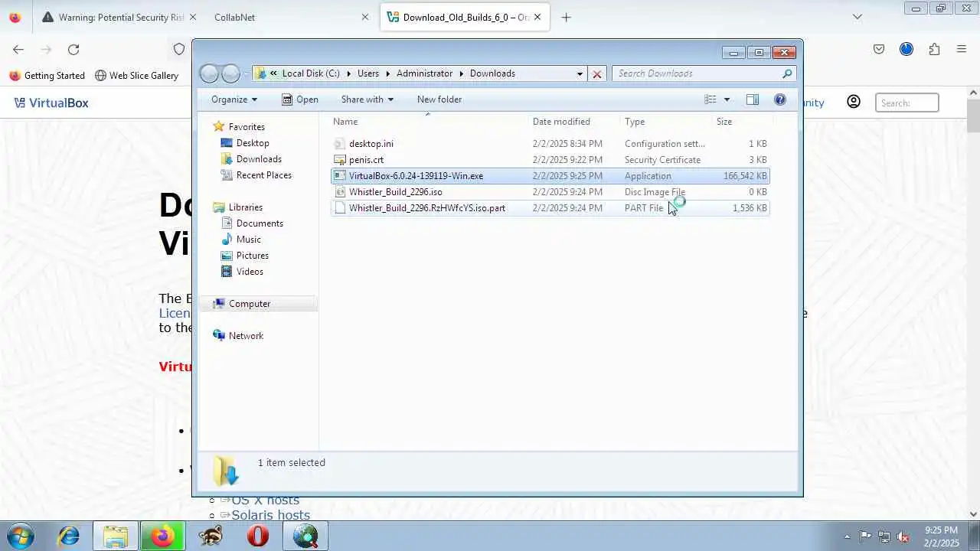Viewport: 980px width, 551px height.
Task: Open the list all tabs dropdown
Action: tap(857, 17)
